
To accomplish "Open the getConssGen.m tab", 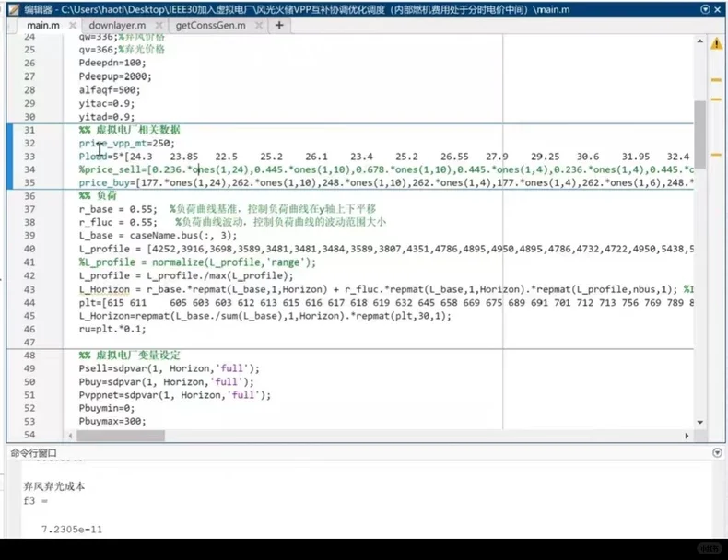I will click(x=210, y=25).
